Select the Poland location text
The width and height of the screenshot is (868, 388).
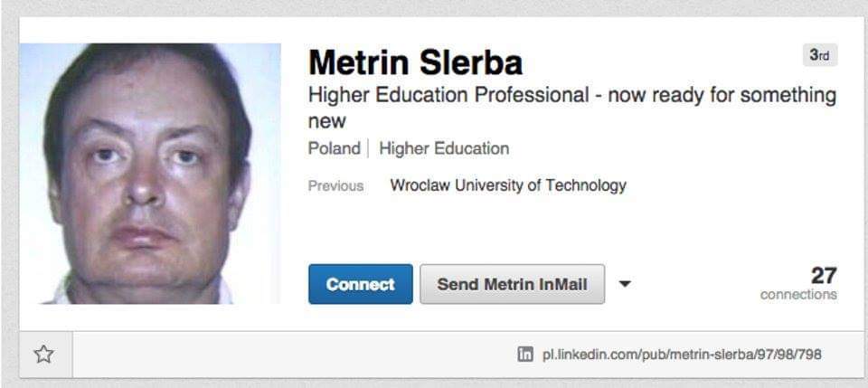(334, 148)
